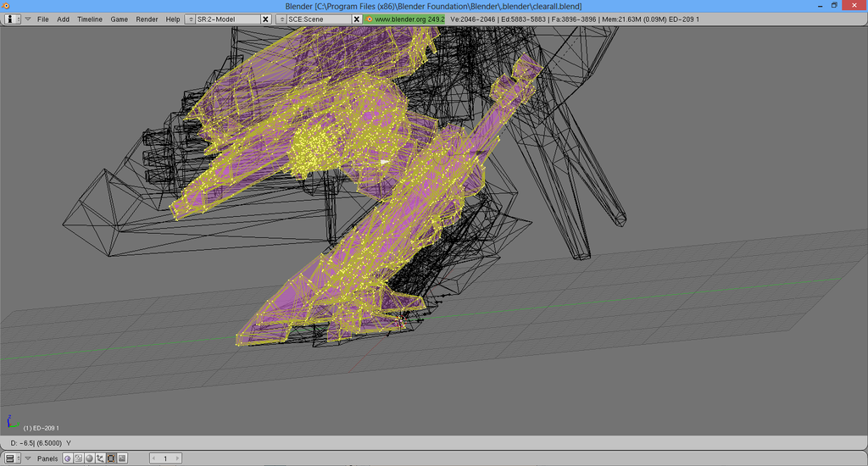Viewport: 868px width, 466px height.
Task: Restore down the Blender window
Action: (834, 6)
